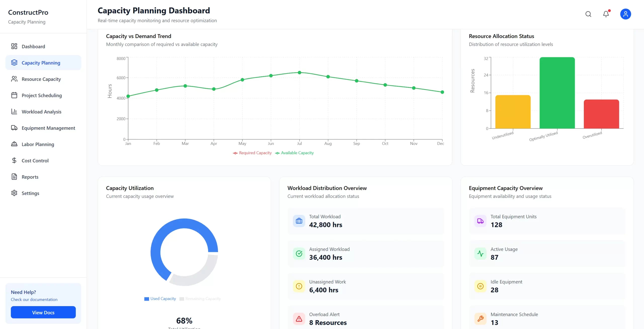Open the user profile avatar

click(625, 14)
